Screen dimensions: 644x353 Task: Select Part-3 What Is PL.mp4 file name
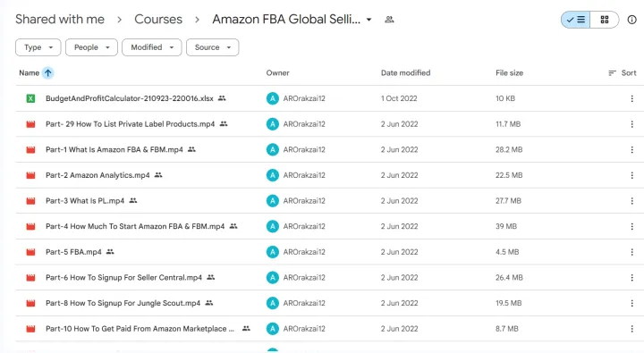[x=85, y=201]
